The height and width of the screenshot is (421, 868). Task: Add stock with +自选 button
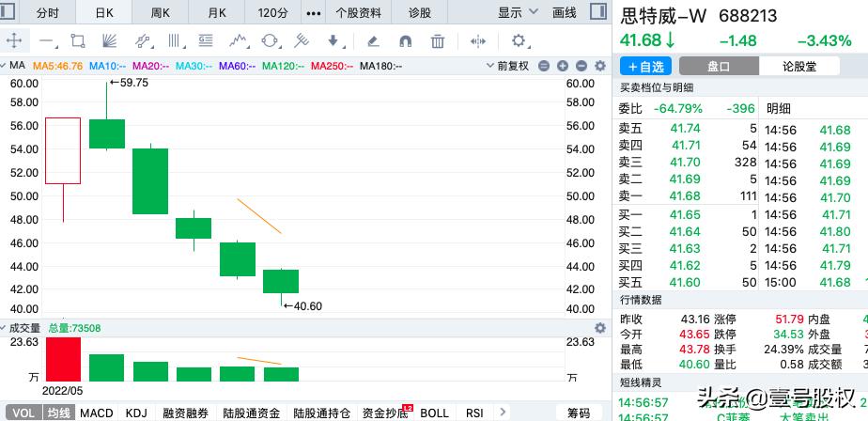pos(645,67)
